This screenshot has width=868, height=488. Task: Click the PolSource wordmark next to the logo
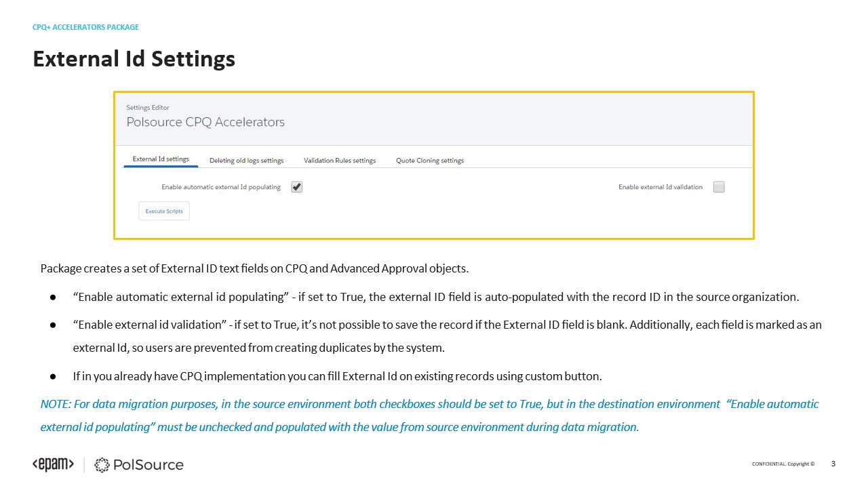pos(149,465)
